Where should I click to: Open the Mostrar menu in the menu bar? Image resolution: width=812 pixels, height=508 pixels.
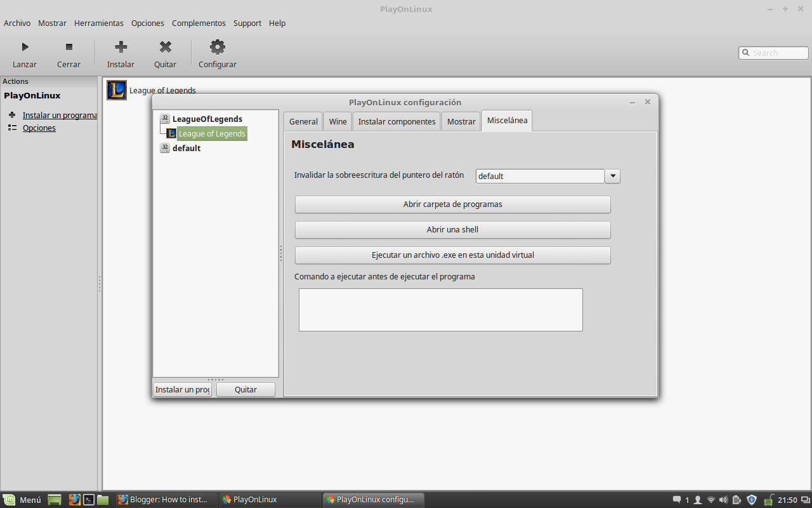52,23
